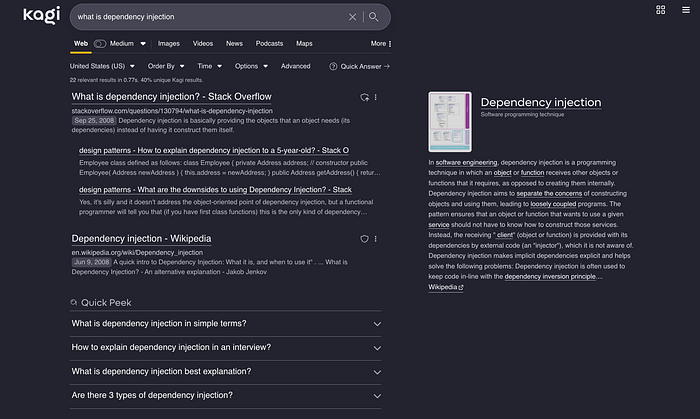
Task: Switch to the Maps tab
Action: (304, 44)
